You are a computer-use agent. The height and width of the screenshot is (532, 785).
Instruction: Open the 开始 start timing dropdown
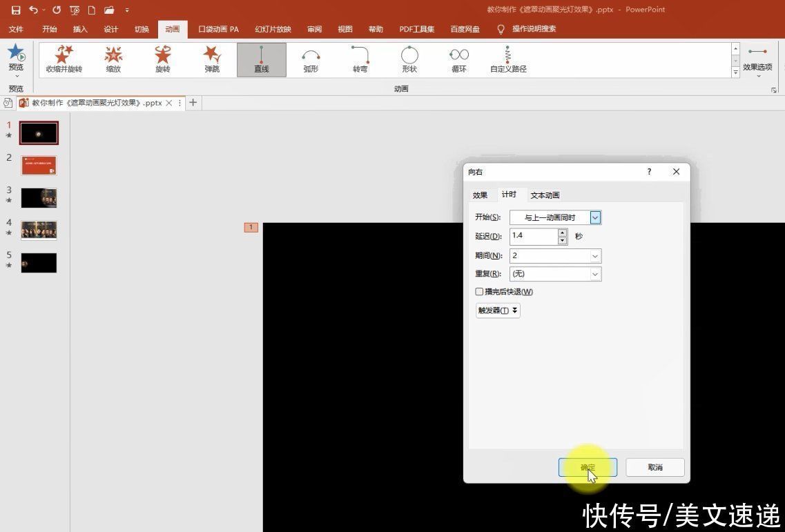pyautogui.click(x=594, y=217)
